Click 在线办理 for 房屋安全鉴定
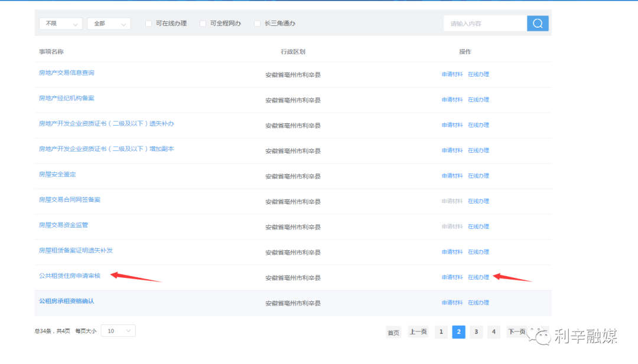Image resolution: width=638 pixels, height=364 pixels. (479, 176)
